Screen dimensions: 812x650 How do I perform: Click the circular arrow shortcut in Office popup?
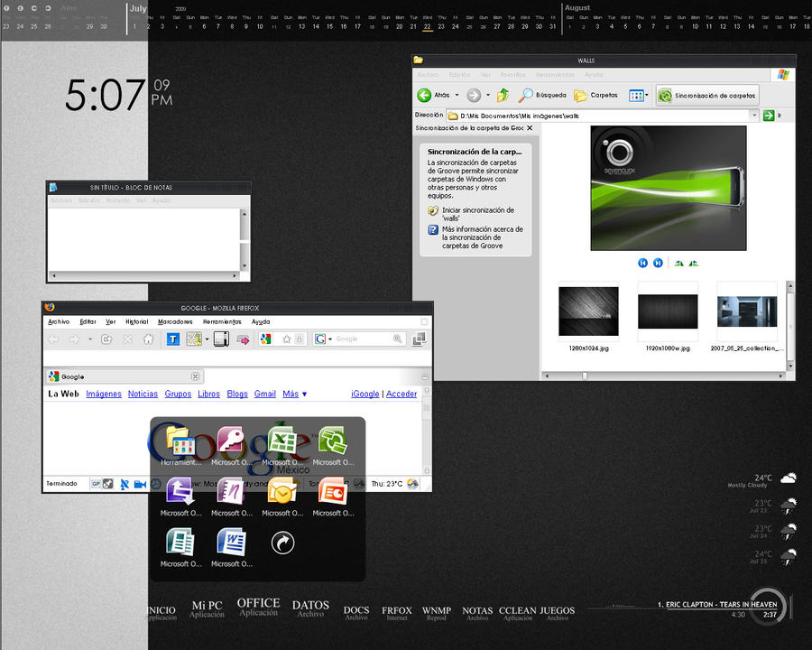(282, 543)
